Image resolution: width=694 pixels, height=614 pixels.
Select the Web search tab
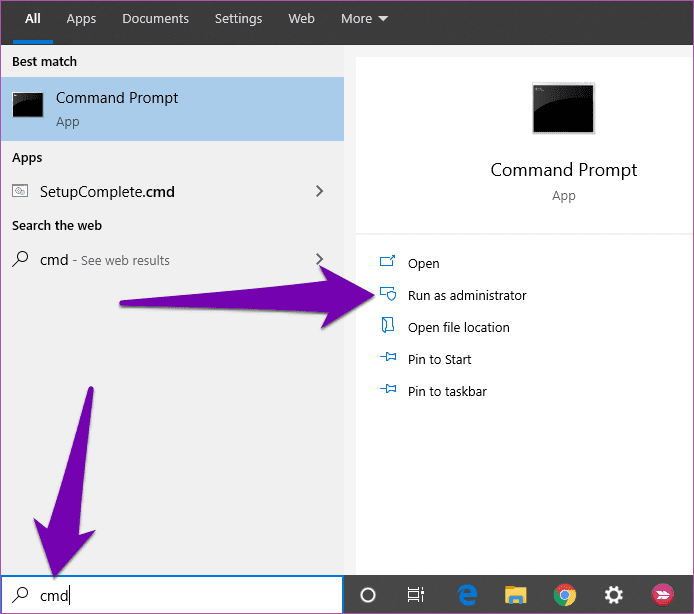point(301,19)
